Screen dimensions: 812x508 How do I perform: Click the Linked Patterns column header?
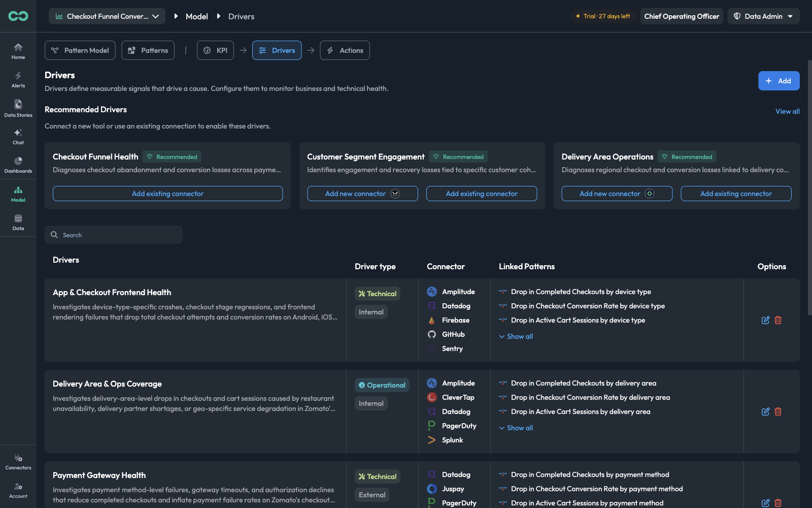click(x=527, y=266)
